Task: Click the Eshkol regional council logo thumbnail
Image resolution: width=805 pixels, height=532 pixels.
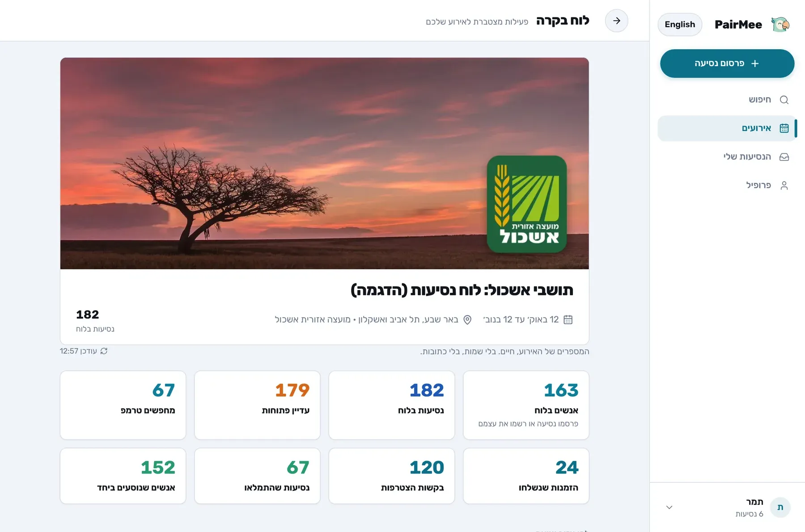Action: click(527, 204)
